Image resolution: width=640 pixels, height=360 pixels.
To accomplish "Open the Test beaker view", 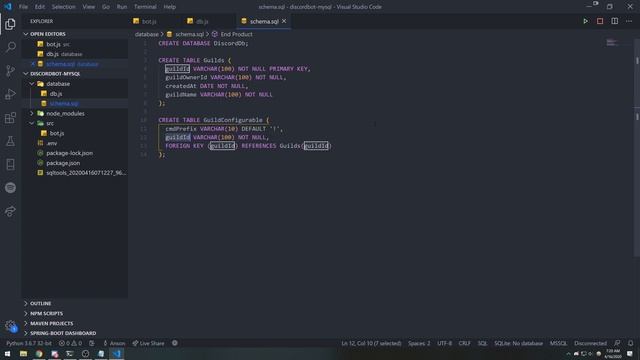I will pos(10,141).
